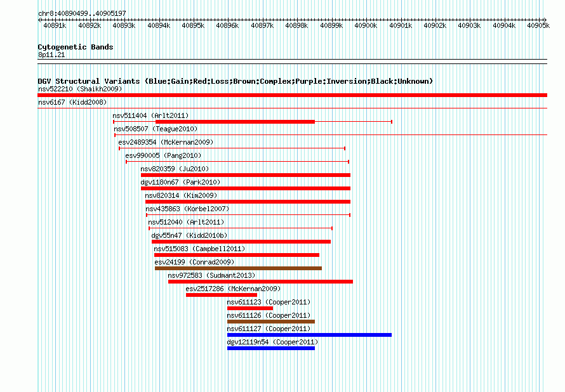Click the 40900k ruler position
Image resolution: width=565 pixels, height=392 pixels.
pos(366,25)
